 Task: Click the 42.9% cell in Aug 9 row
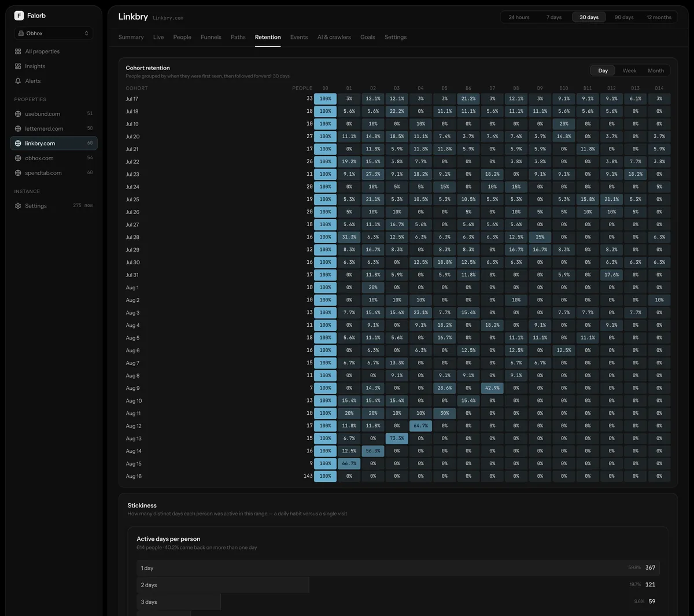tap(492, 388)
